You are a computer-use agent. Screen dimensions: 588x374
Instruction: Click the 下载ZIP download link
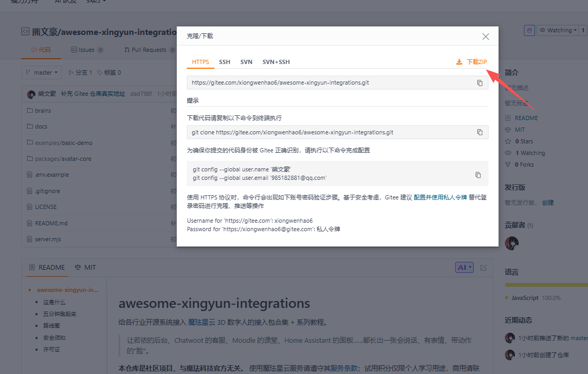472,62
